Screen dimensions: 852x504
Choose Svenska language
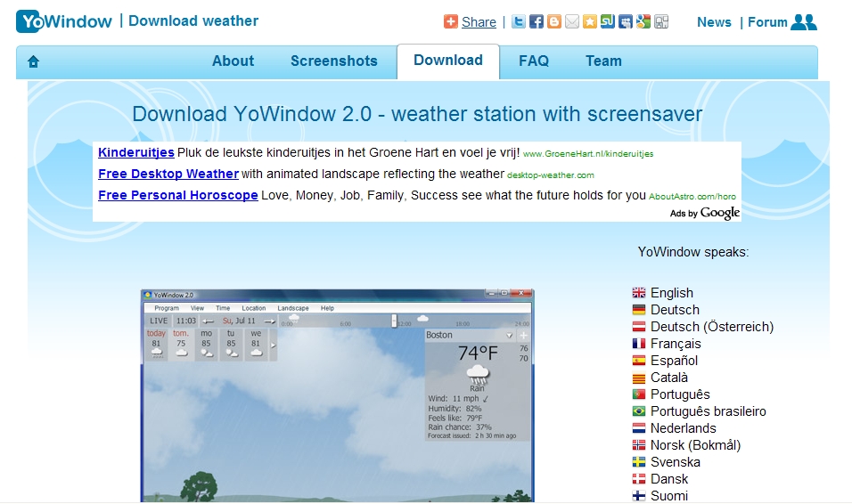click(676, 461)
